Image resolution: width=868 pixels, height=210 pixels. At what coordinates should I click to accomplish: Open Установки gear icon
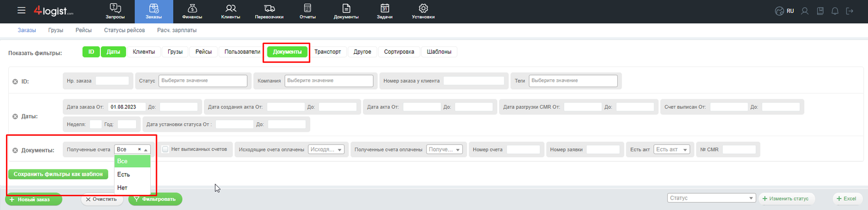pos(423,8)
